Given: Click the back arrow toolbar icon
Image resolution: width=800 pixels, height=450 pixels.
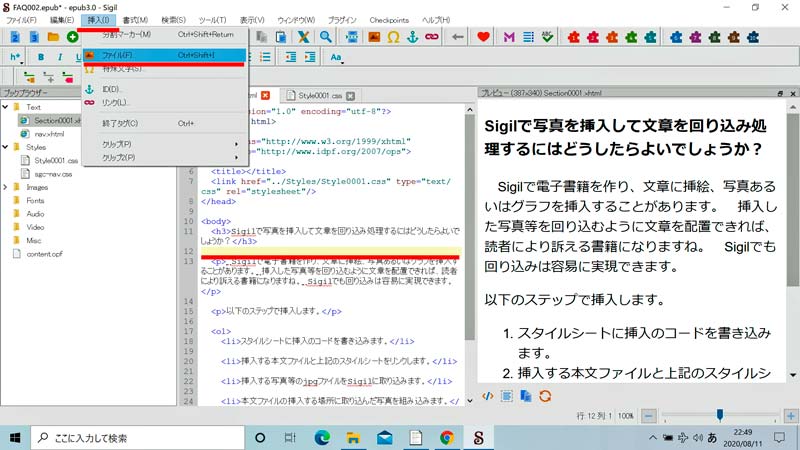Looking at the screenshot, I should tap(458, 37).
